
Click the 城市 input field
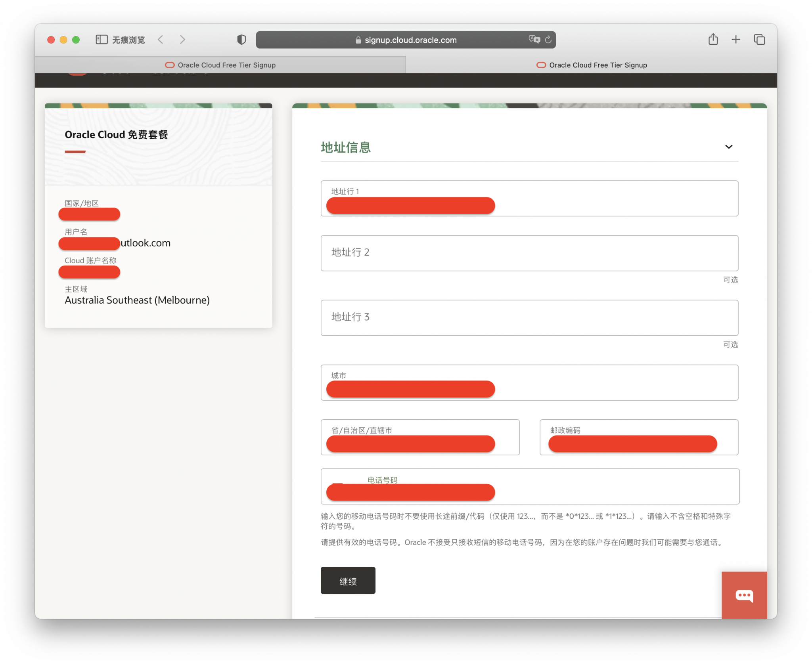tap(529, 382)
